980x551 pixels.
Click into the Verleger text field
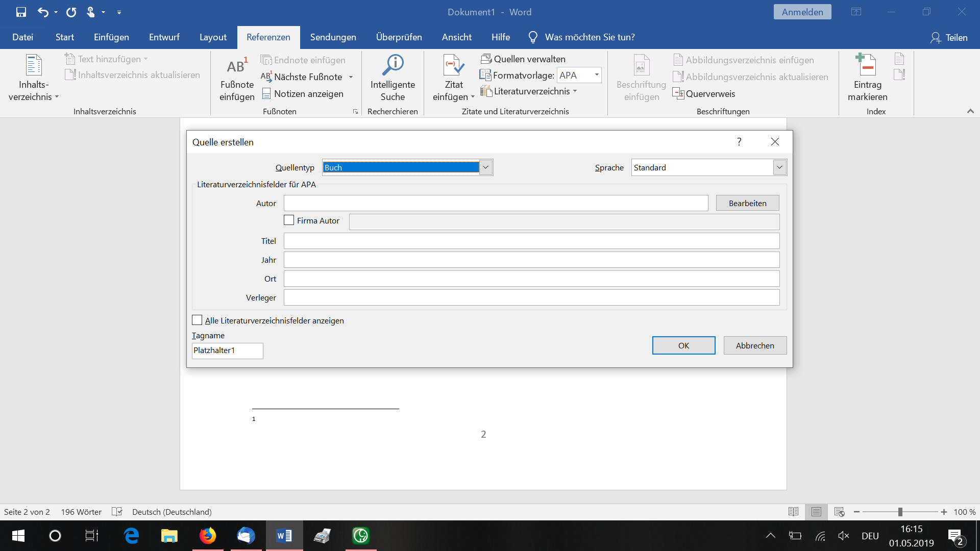click(x=531, y=297)
